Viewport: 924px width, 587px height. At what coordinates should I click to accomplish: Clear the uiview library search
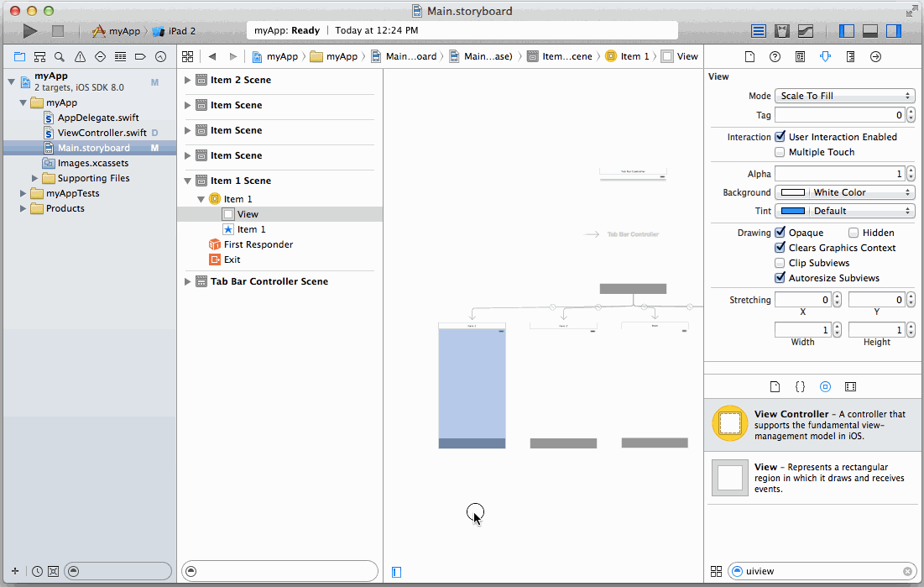click(x=907, y=571)
